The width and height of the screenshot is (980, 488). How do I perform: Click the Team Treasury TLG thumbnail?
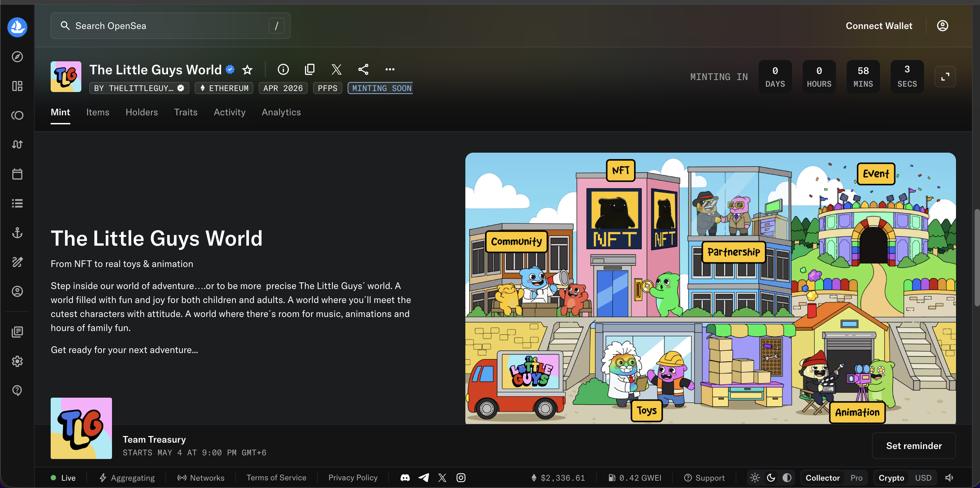(x=81, y=428)
